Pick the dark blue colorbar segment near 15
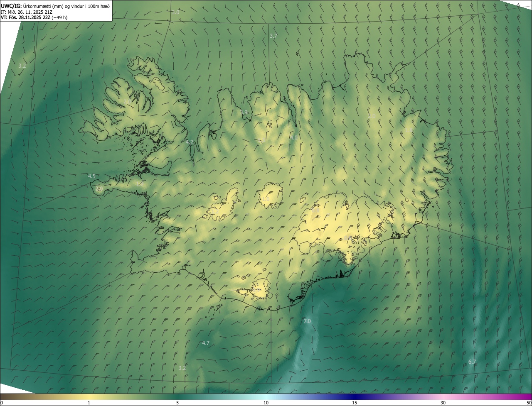 point(355,396)
